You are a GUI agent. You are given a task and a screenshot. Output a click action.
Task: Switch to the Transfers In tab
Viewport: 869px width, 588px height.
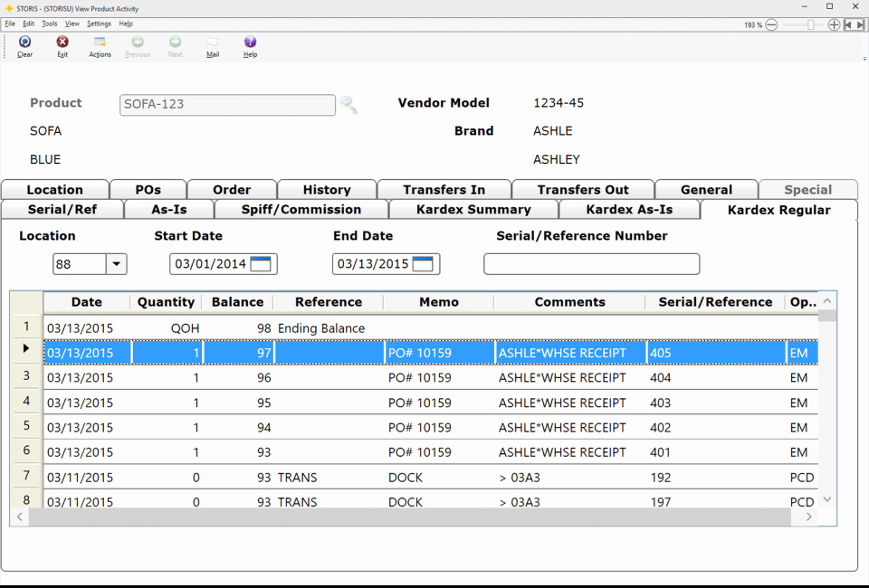tap(444, 189)
